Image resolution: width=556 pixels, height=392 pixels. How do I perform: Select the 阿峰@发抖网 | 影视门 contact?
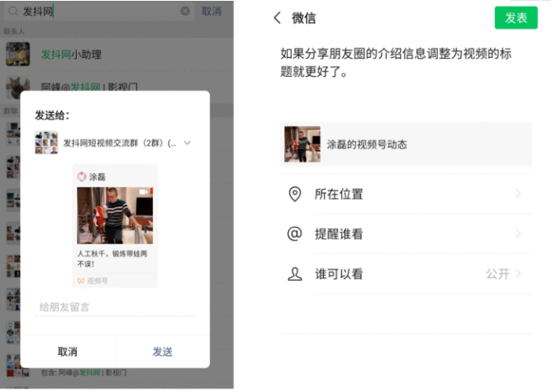coord(89,87)
